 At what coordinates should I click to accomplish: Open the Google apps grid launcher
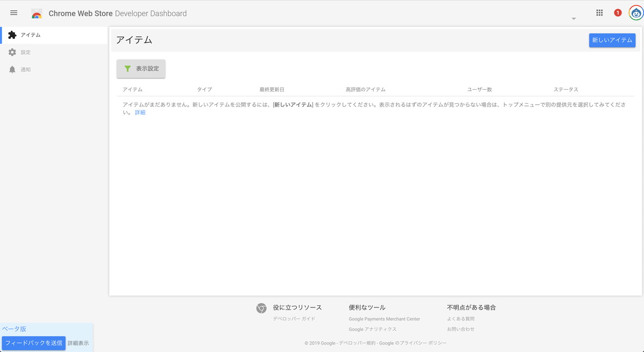(599, 12)
